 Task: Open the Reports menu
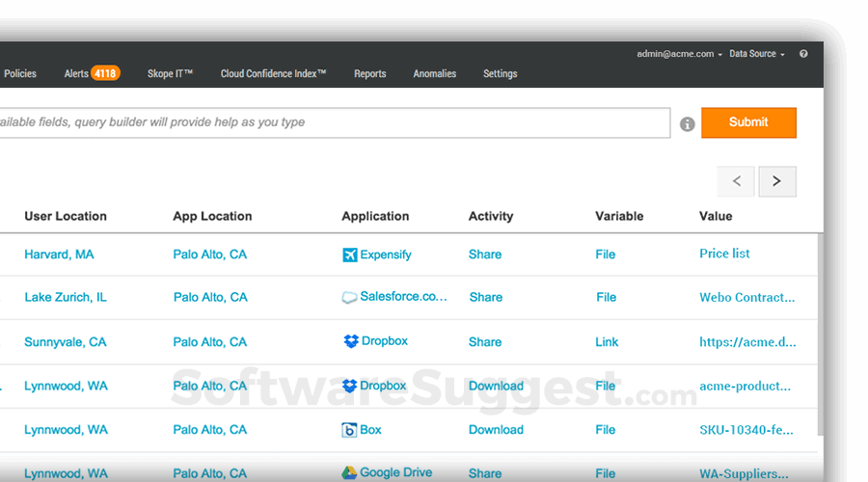pyautogui.click(x=369, y=73)
